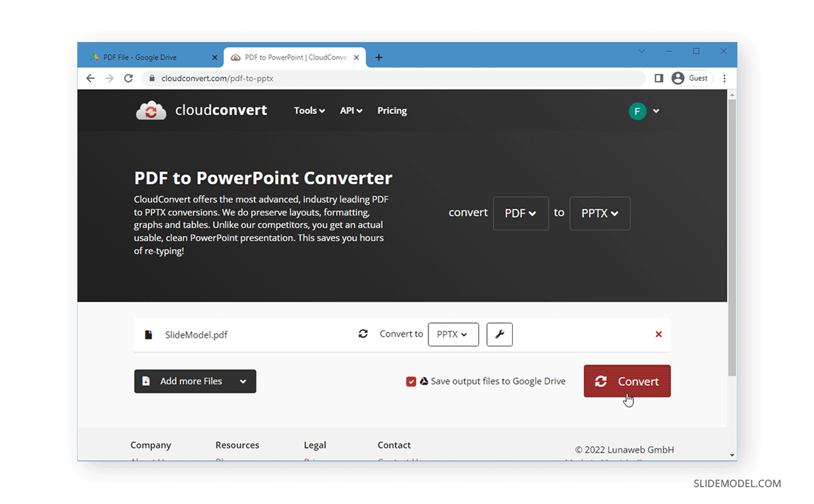Close the PDF to PowerPoint CloudConvert tab
This screenshot has height=504, width=814.
[355, 58]
